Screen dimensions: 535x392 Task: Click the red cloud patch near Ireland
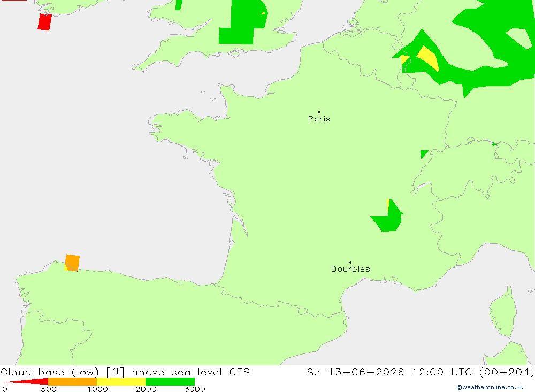[45, 22]
